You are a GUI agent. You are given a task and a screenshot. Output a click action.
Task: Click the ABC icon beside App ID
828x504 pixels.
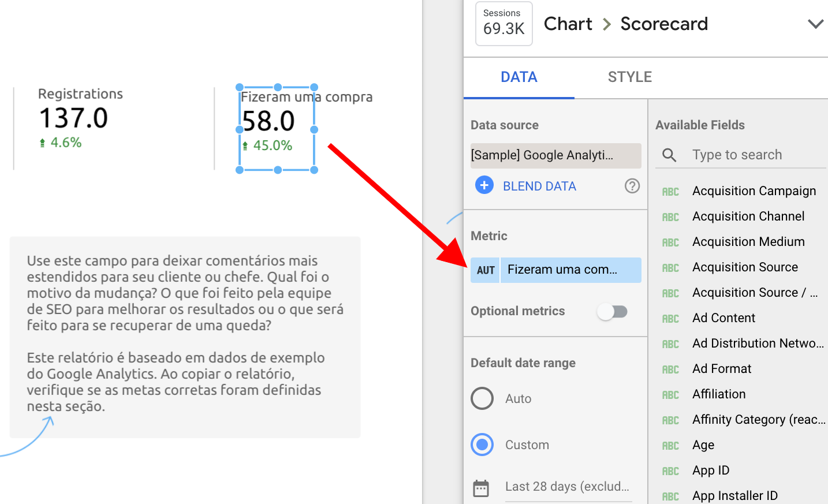point(670,471)
